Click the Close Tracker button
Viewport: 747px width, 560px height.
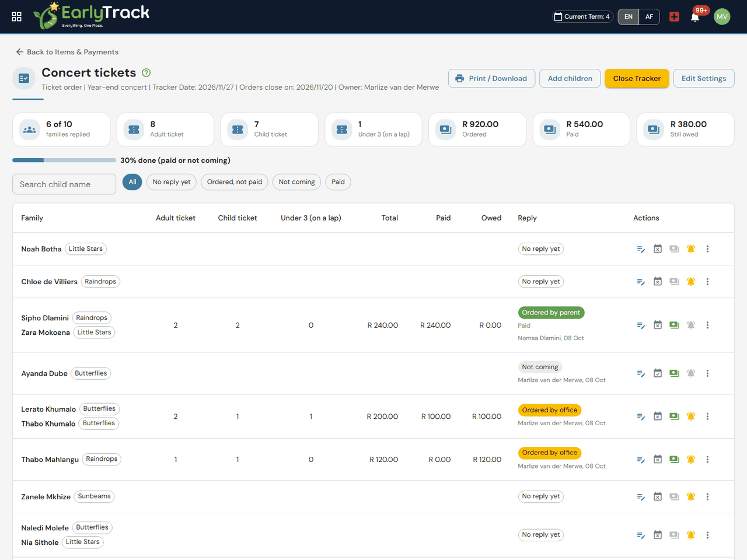(637, 78)
